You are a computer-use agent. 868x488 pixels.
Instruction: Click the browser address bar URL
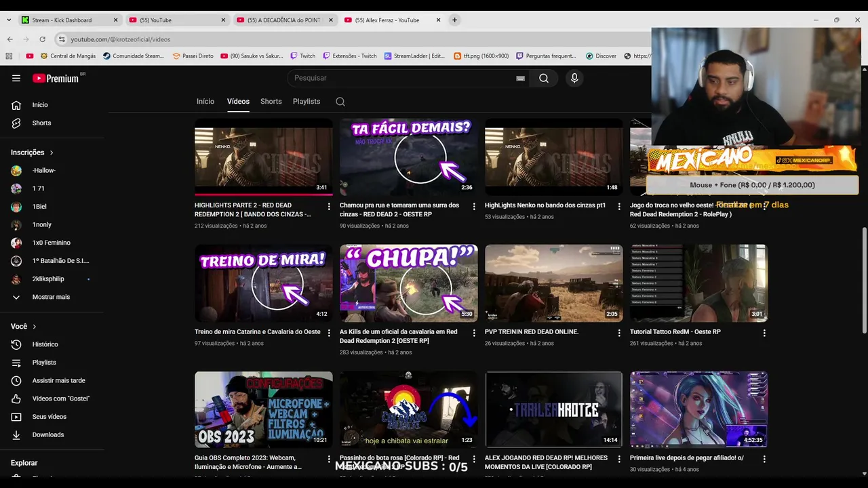[121, 39]
